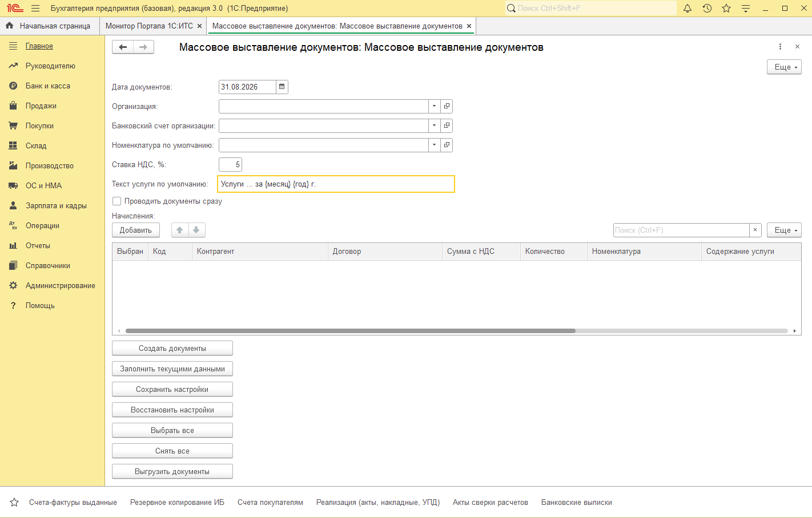Enable "Проводить документы сразу" checkbox
Viewport: 812px width, 518px height.
click(x=117, y=201)
